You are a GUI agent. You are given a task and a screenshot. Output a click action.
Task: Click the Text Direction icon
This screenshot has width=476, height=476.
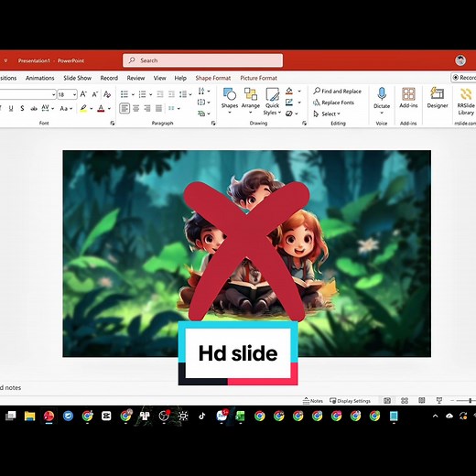(201, 91)
